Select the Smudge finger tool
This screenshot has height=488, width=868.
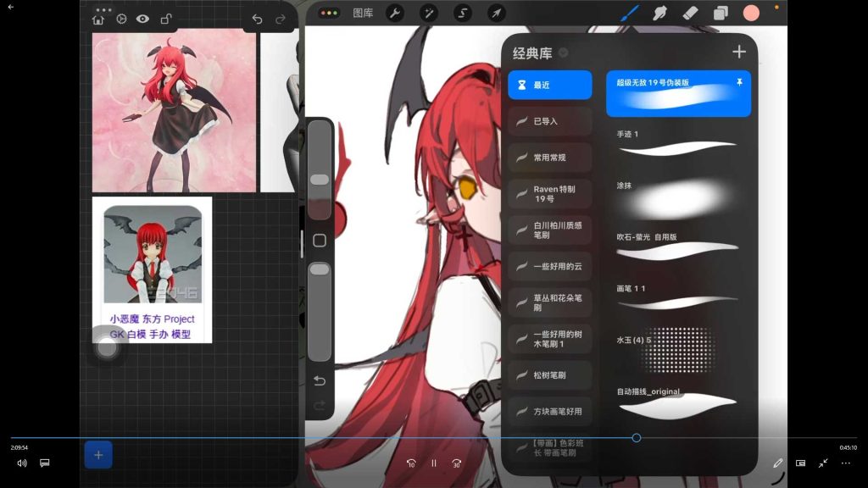click(659, 14)
